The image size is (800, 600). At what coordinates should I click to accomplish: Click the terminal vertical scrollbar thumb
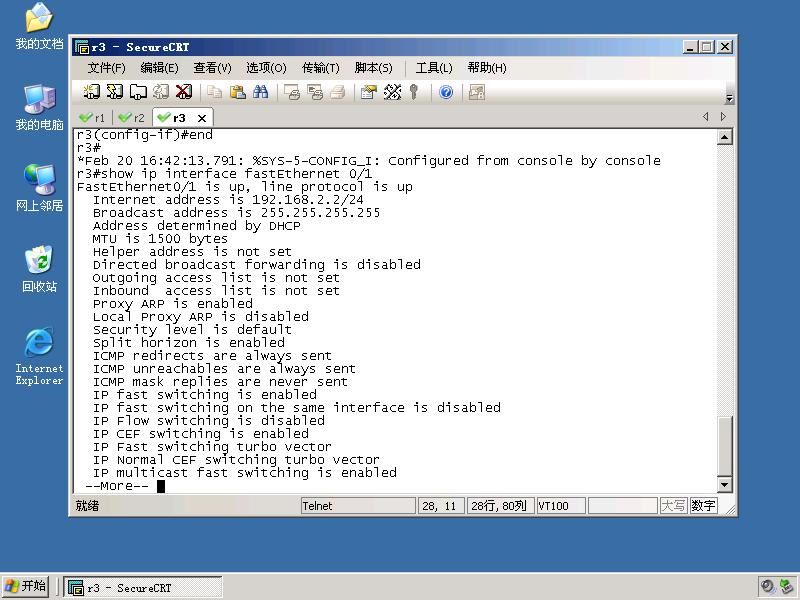(724, 445)
